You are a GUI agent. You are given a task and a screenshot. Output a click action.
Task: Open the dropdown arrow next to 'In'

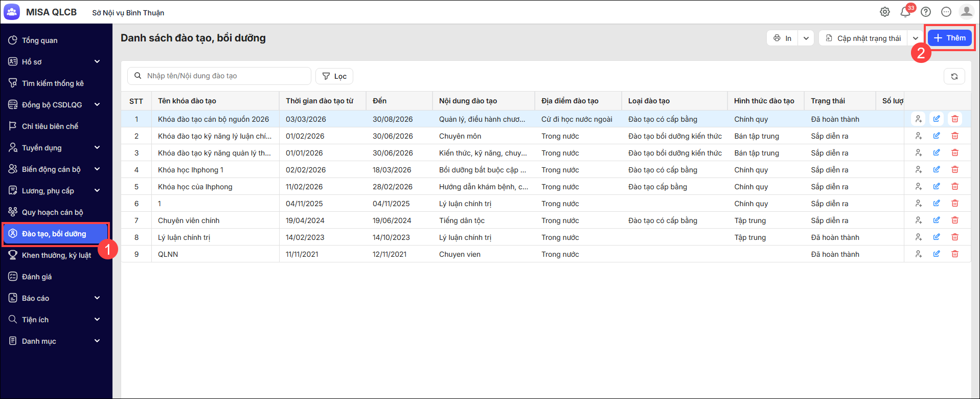pos(806,38)
